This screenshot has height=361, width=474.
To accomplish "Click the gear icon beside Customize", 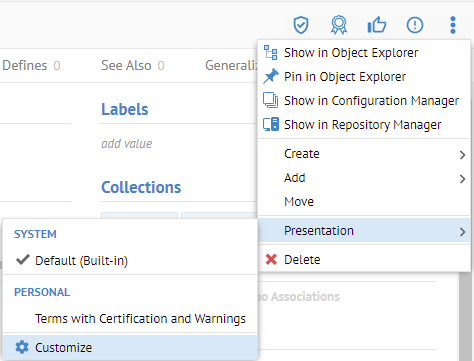I will (22, 347).
